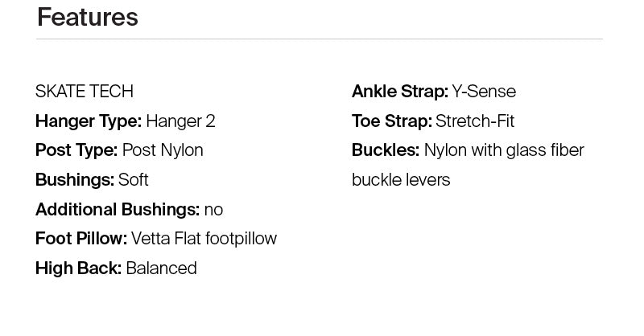
Task: Click the Hanger 2 value
Action: [180, 121]
